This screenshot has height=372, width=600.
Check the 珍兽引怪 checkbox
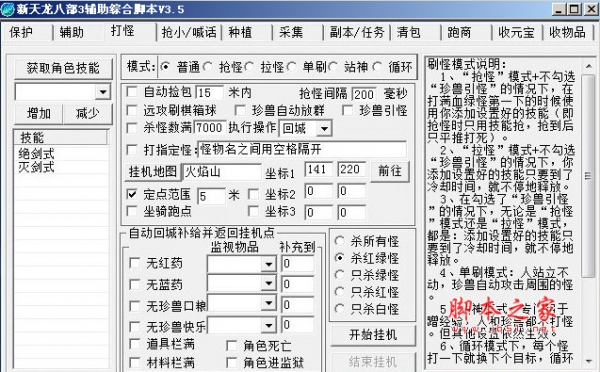(347, 111)
